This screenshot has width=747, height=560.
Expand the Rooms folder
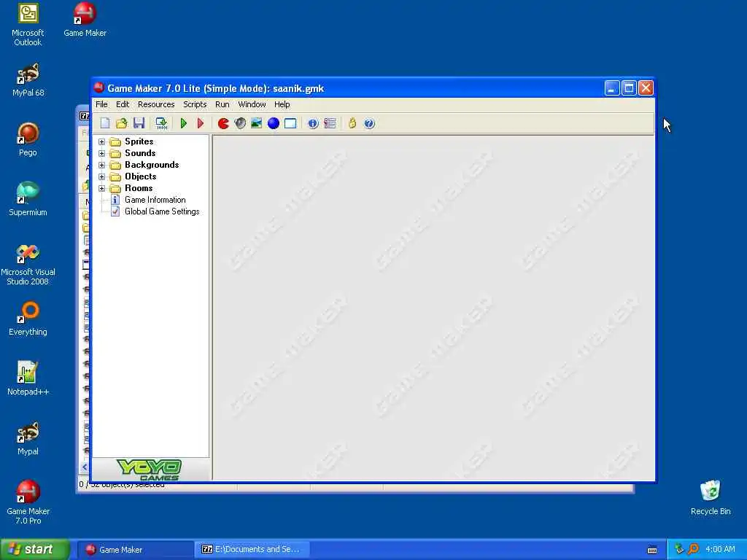tap(101, 188)
